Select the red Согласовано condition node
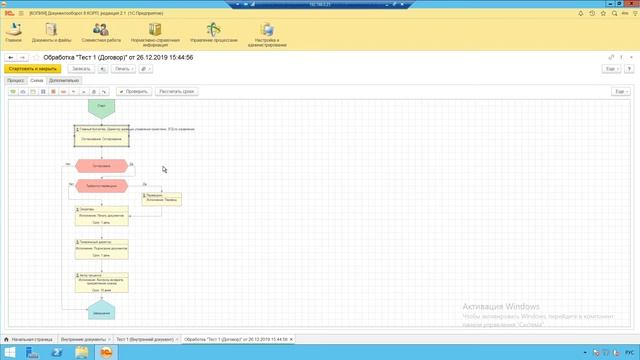Image resolution: width=640 pixels, height=360 pixels. click(x=102, y=166)
